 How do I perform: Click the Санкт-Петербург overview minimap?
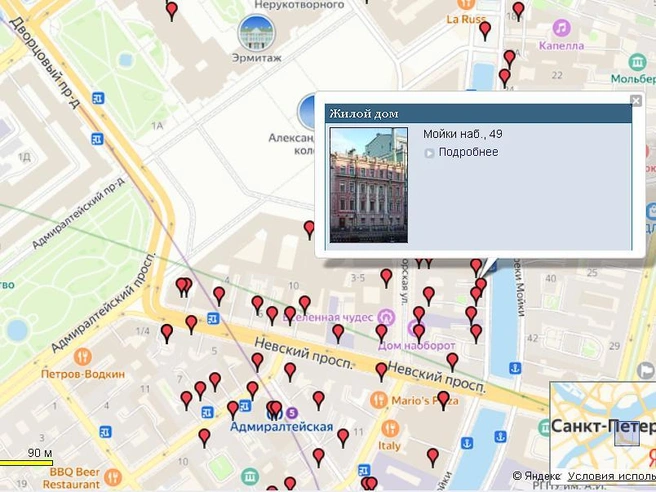(603, 426)
